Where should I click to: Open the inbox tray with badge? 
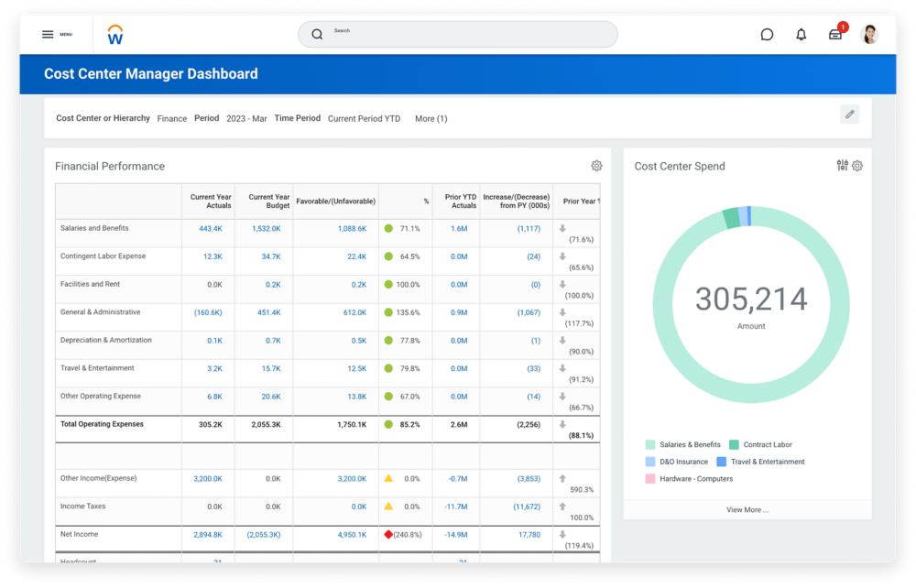coord(835,35)
